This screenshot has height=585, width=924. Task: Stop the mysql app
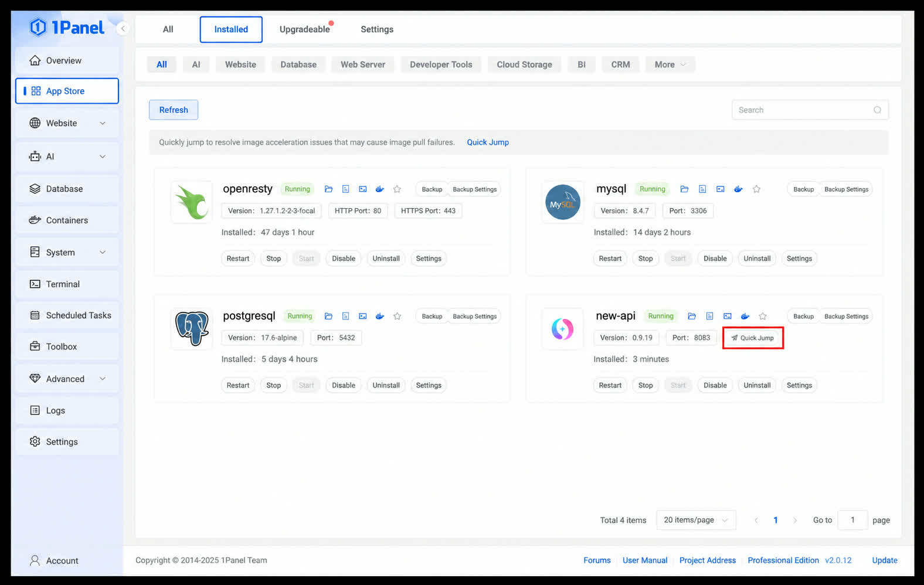[646, 259]
